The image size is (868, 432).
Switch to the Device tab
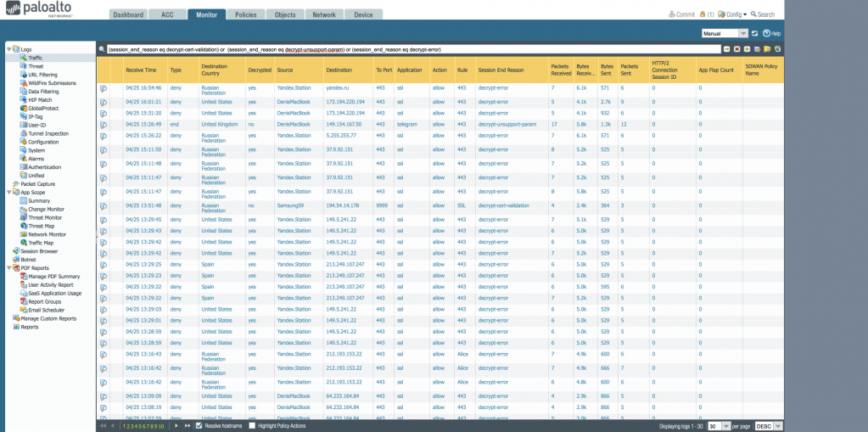click(x=363, y=15)
